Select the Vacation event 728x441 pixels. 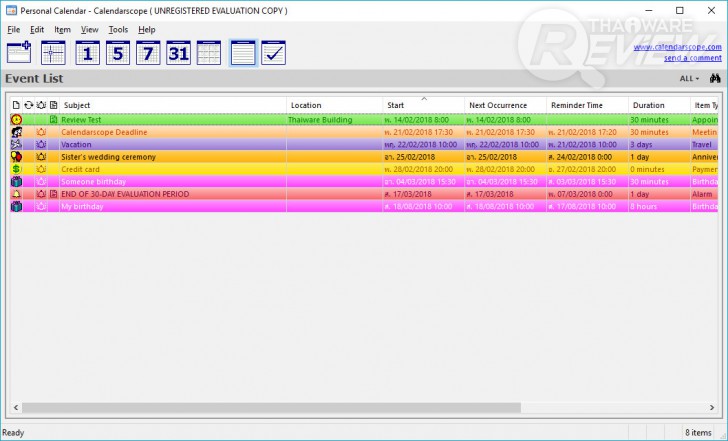364,144
